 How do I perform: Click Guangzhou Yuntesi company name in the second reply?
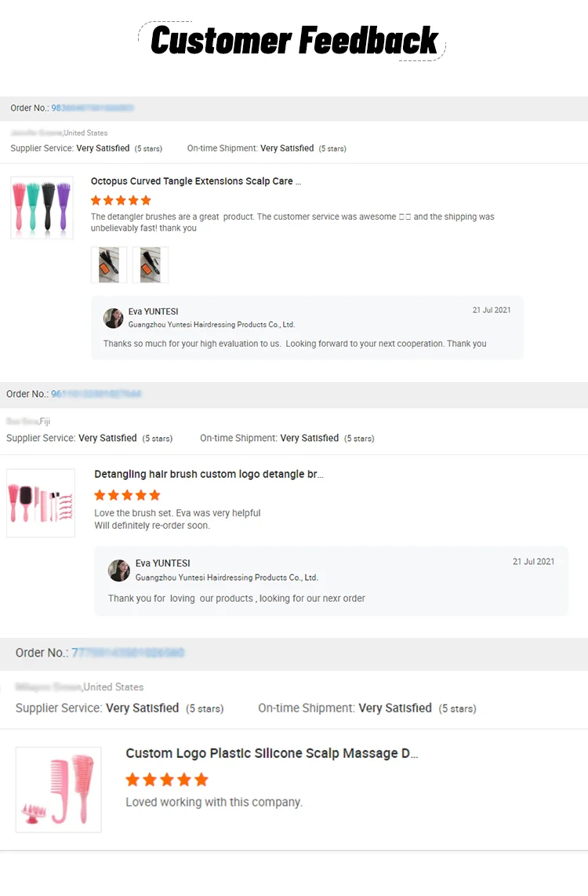click(227, 577)
